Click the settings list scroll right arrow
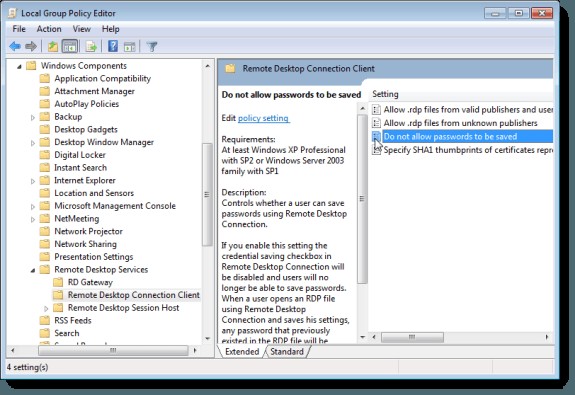 [547, 337]
